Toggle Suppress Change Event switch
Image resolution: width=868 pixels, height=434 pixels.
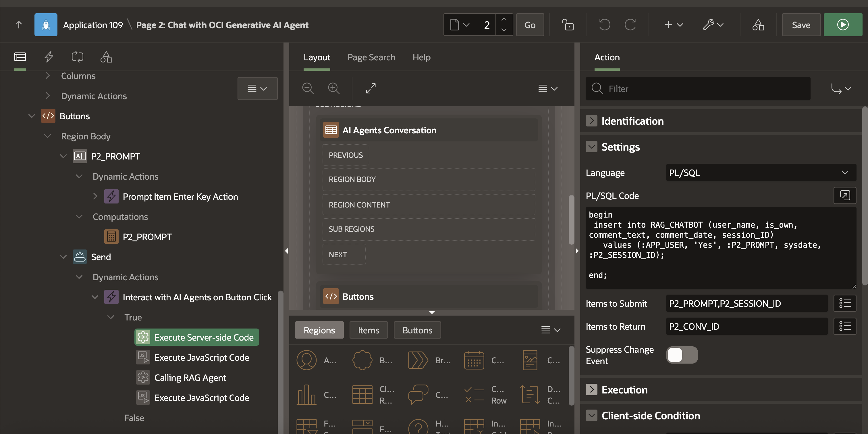(x=682, y=355)
